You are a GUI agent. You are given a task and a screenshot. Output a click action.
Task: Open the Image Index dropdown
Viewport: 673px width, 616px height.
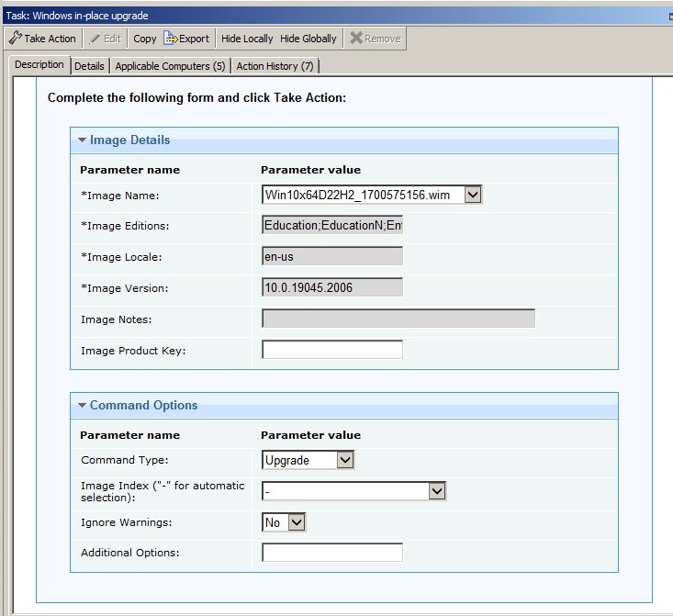(x=437, y=491)
